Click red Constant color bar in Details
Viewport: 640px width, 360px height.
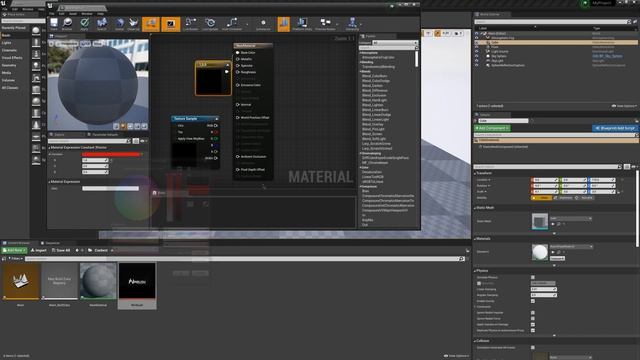click(111, 154)
